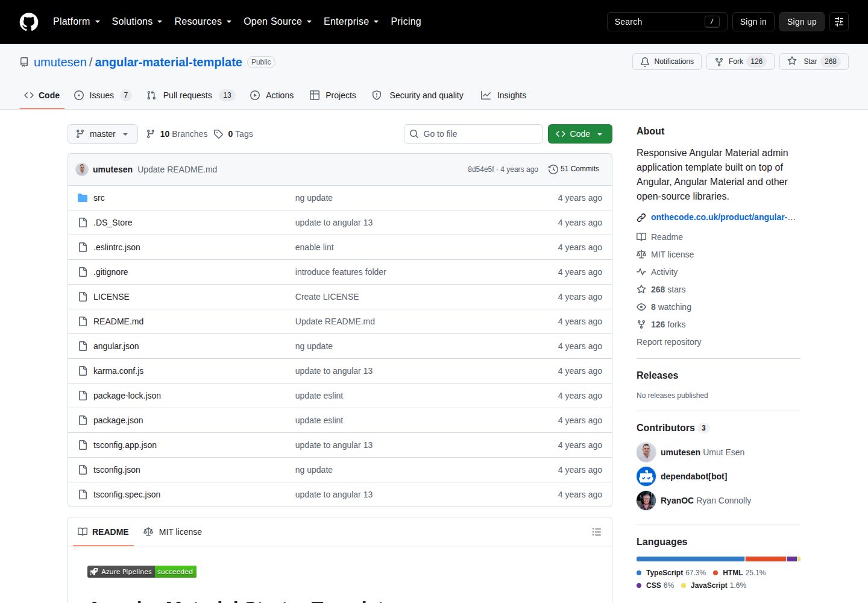This screenshot has height=603, width=868.
Task: Click the CSS 6% language link
Action: coord(655,586)
